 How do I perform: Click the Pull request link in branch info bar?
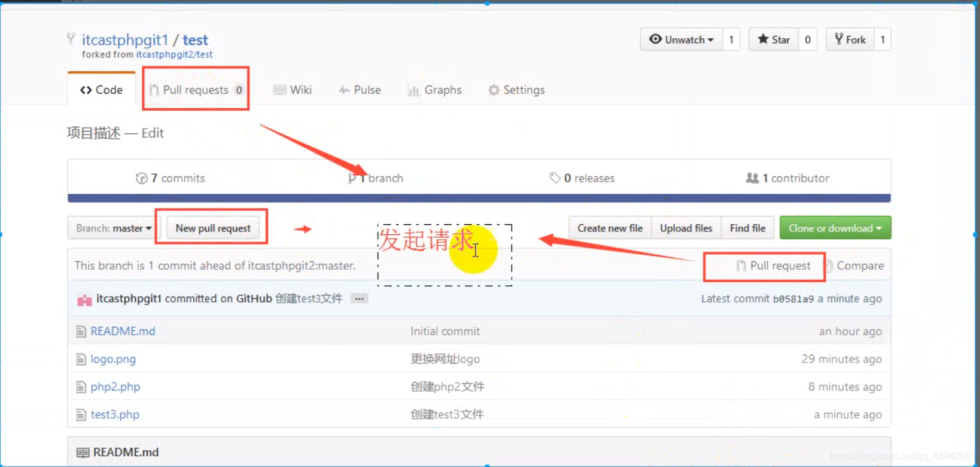point(773,265)
